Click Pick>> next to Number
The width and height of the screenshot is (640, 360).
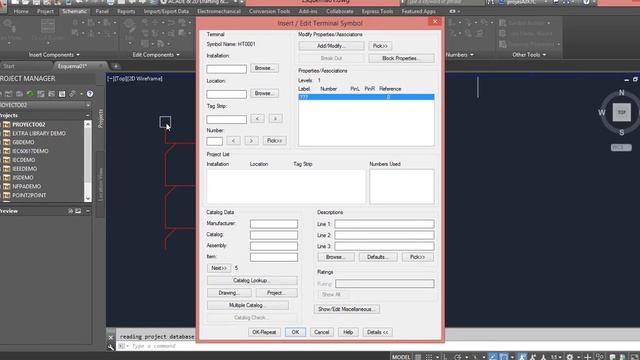coord(274,140)
